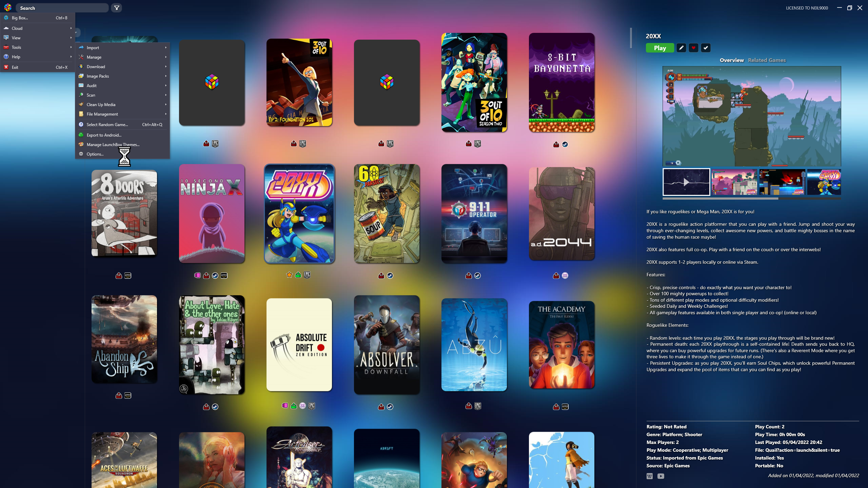This screenshot has height=488, width=868.
Task: Play the 20XX video thumbnail
Action: pyautogui.click(x=686, y=182)
